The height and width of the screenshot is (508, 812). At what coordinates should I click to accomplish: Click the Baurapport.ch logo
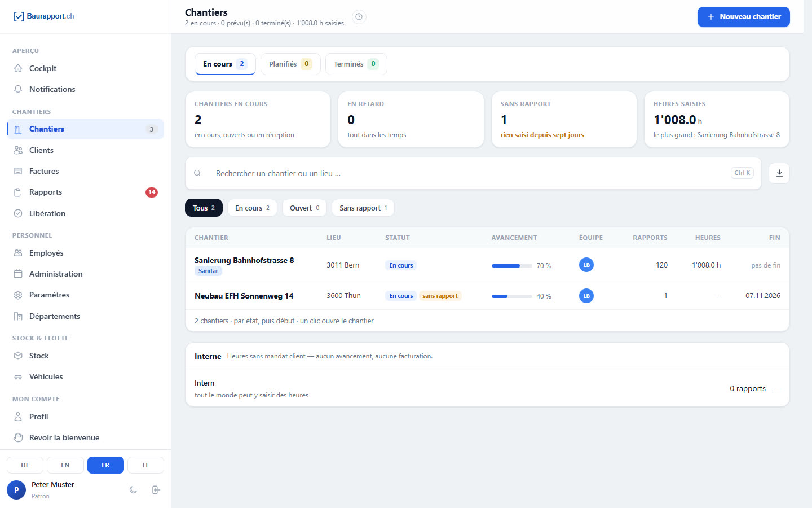pos(44,16)
